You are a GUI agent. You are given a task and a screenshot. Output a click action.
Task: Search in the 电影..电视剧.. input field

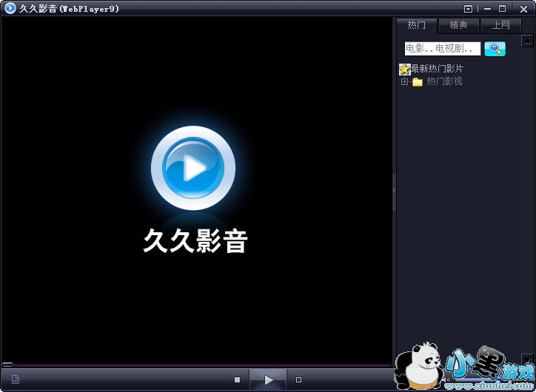coord(442,49)
